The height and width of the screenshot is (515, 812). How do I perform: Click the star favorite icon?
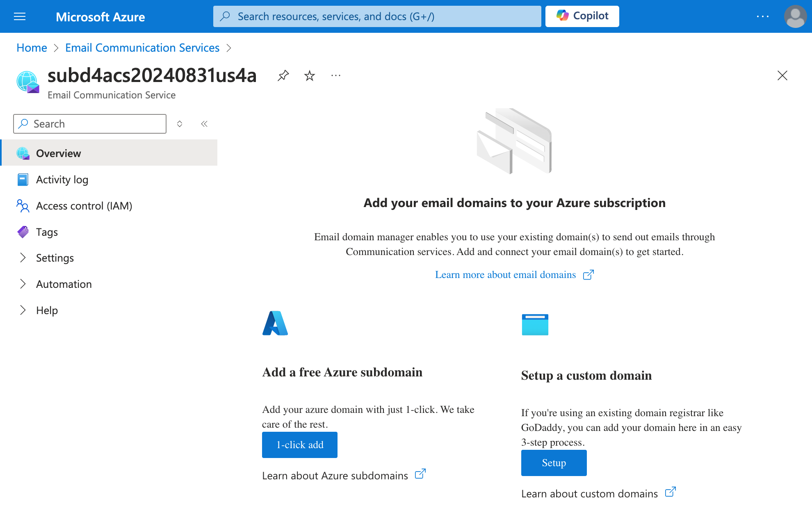[310, 75]
